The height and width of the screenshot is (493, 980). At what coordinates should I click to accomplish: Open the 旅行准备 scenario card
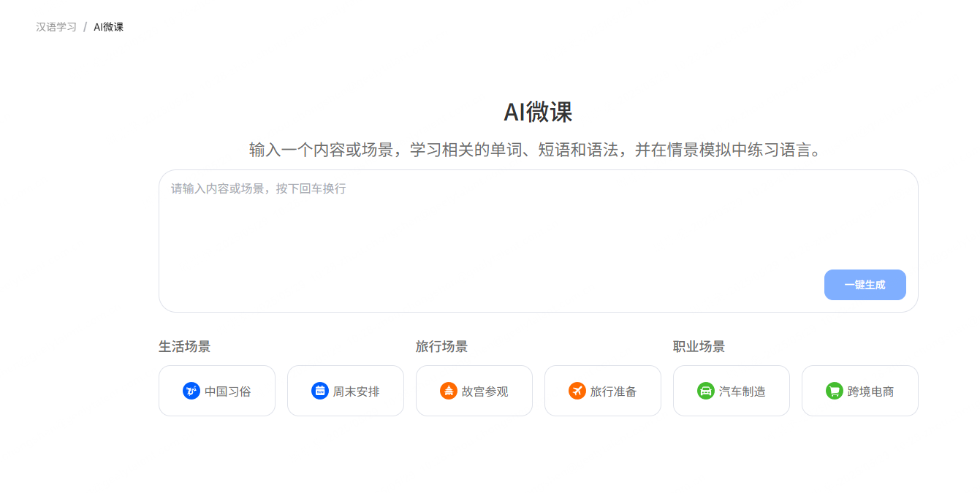(x=603, y=391)
